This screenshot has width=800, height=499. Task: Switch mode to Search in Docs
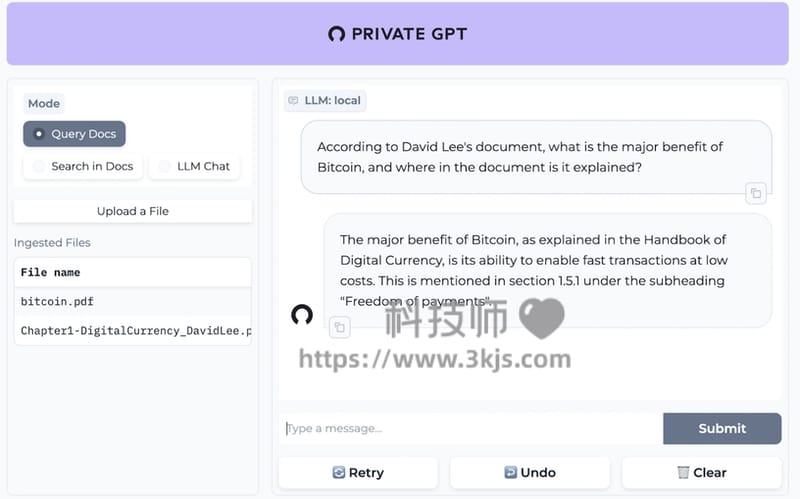click(x=83, y=166)
